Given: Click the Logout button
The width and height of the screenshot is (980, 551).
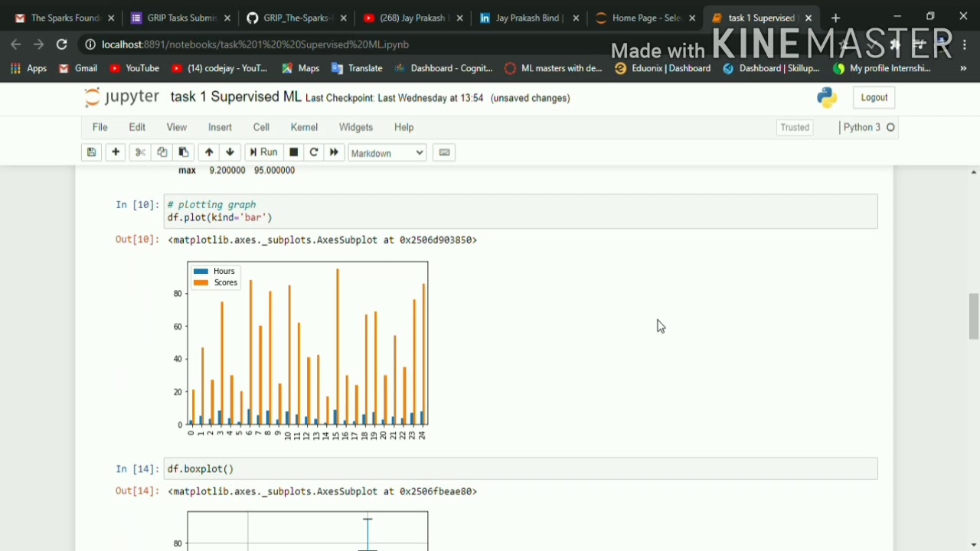Looking at the screenshot, I should [874, 97].
